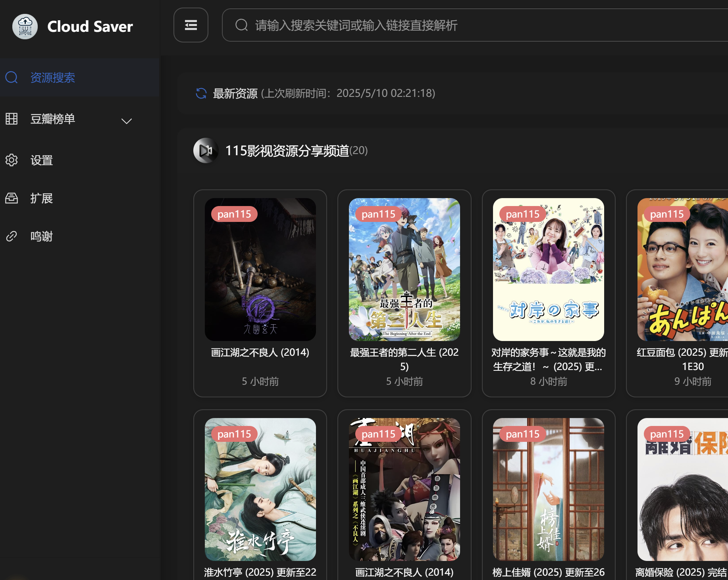This screenshot has height=580, width=728.
Task: Click the pan115 tag on 最强王者的第二人生
Action: click(x=379, y=214)
